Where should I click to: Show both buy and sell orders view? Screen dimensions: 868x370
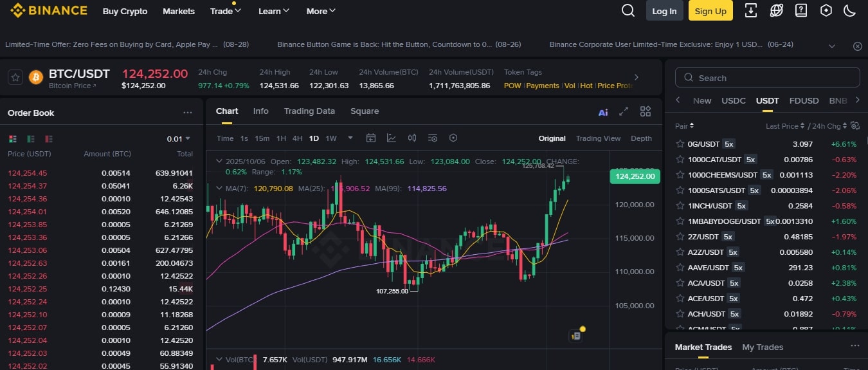click(x=13, y=139)
